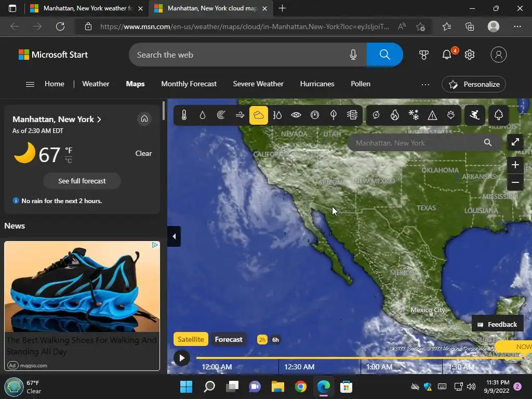Select the Winter snowflake map icon
Viewport: 532px width, 399px height.
pyautogui.click(x=414, y=115)
